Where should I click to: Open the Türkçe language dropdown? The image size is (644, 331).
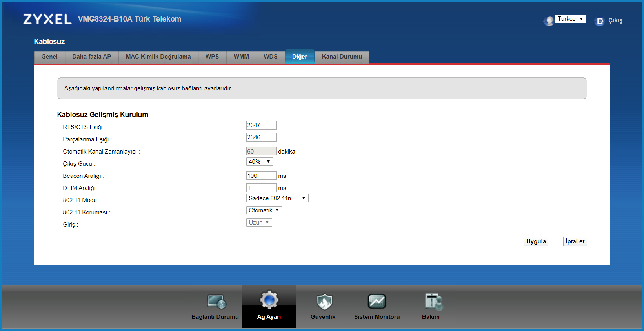point(570,19)
